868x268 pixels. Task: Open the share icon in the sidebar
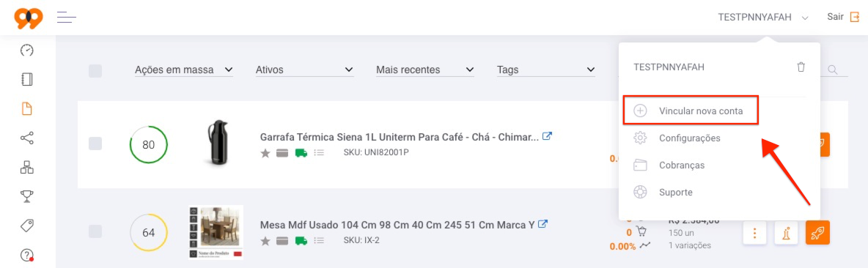26,138
